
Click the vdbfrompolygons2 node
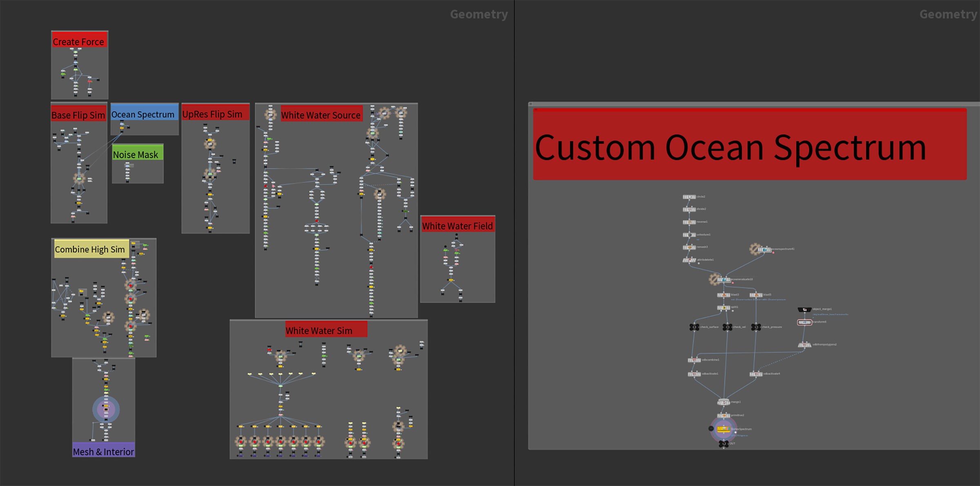(804, 345)
